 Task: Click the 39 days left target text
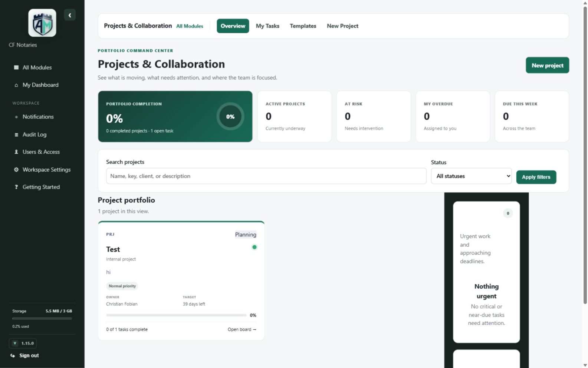[x=194, y=304]
